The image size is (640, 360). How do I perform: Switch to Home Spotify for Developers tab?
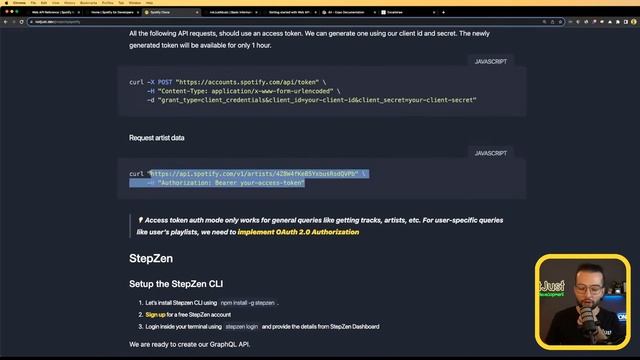[112, 12]
